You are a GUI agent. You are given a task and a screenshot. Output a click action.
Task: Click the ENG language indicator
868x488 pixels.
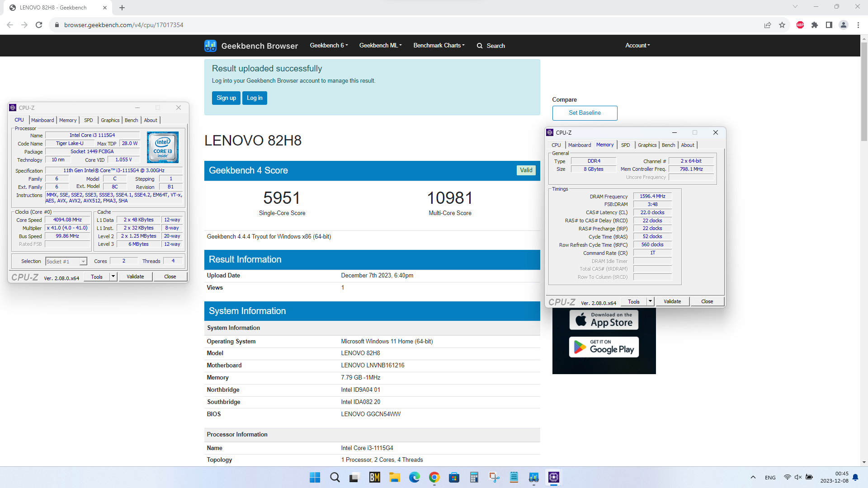point(770,478)
